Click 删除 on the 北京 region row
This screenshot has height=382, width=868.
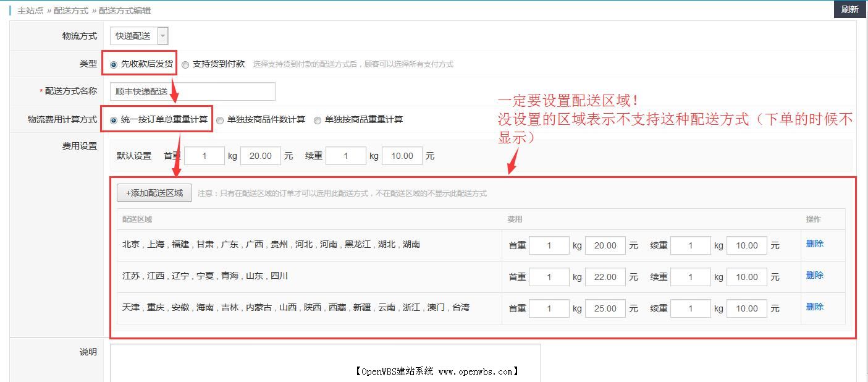[814, 244]
